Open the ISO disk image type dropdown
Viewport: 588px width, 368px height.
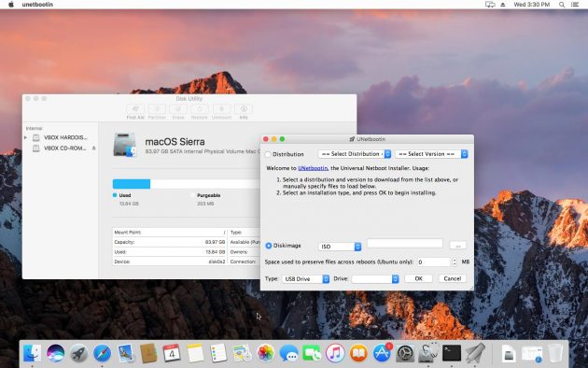coord(340,247)
